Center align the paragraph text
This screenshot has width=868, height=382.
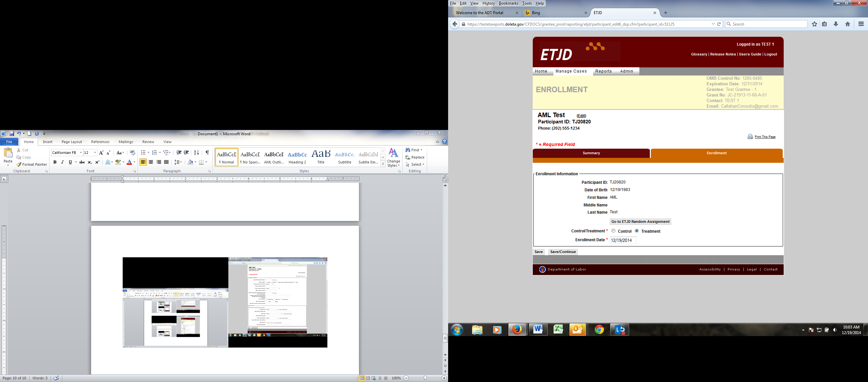click(151, 162)
